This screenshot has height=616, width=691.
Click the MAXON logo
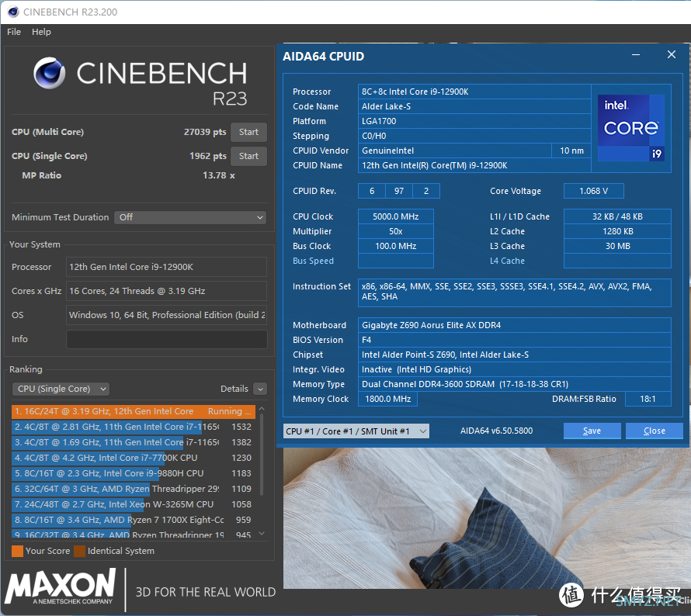coord(61,587)
